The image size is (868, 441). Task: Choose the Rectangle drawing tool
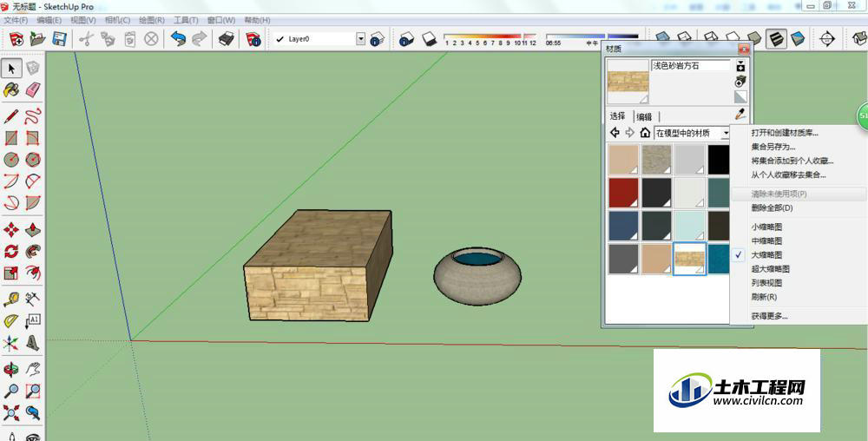(x=11, y=138)
